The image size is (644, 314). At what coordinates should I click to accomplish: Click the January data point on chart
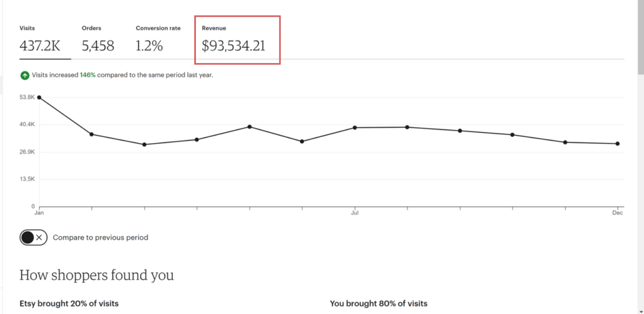point(39,97)
